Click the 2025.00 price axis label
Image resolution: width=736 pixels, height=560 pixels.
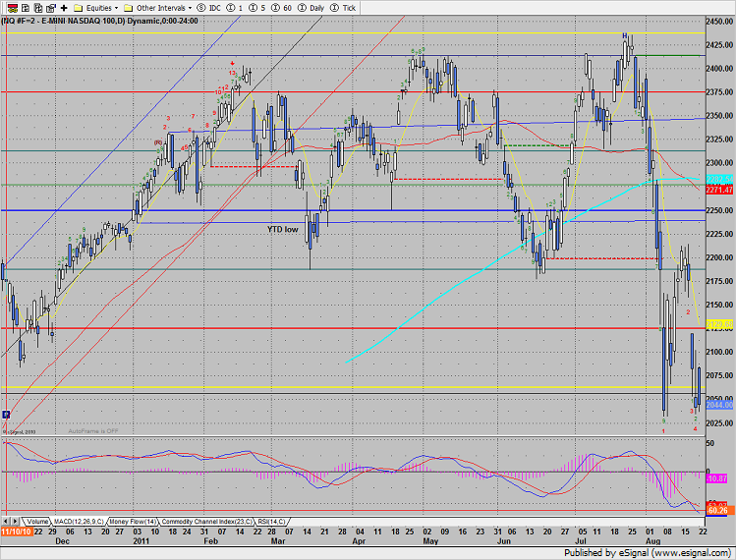pos(719,423)
